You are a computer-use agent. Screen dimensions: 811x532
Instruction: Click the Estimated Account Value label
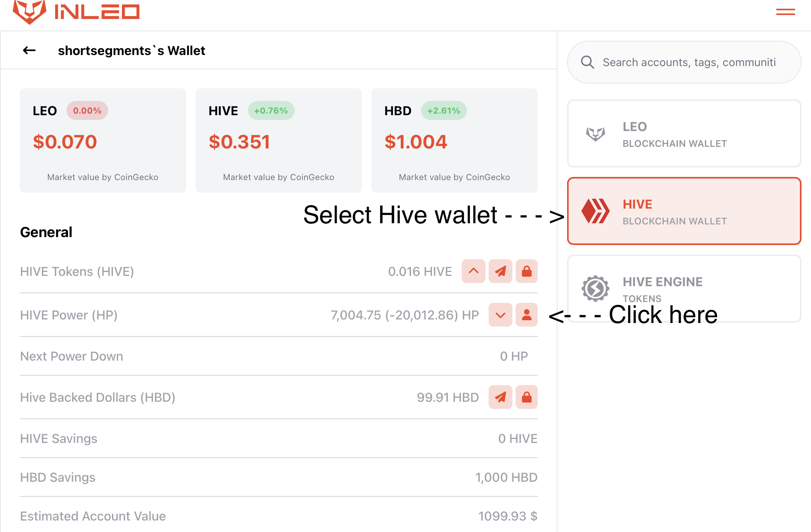tap(93, 516)
